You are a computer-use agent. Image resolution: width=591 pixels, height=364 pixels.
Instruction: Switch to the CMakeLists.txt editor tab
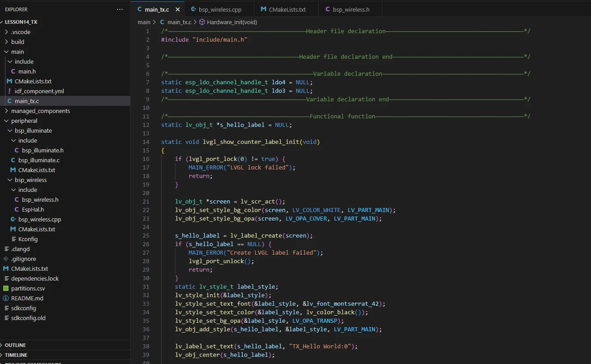(x=287, y=9)
